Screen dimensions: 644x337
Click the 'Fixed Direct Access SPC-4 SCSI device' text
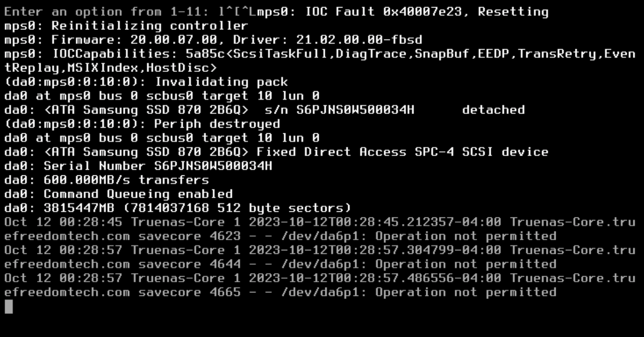pyautogui.click(x=402, y=152)
